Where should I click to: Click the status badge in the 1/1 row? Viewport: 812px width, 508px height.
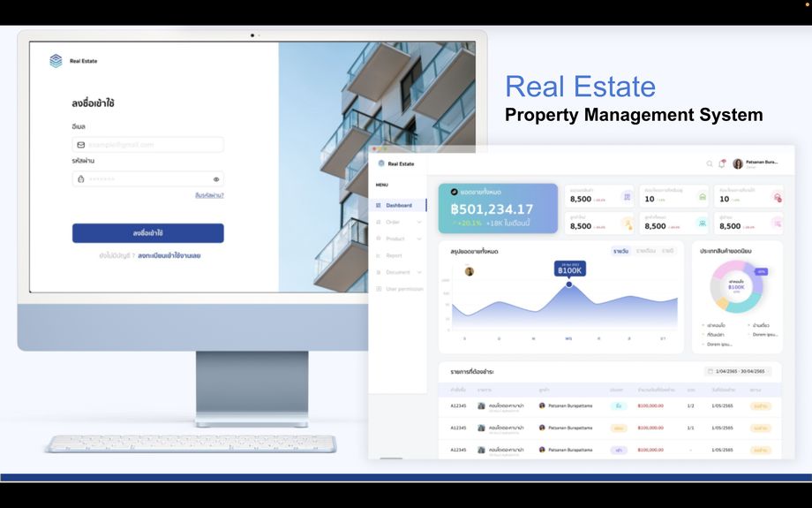coord(760,428)
